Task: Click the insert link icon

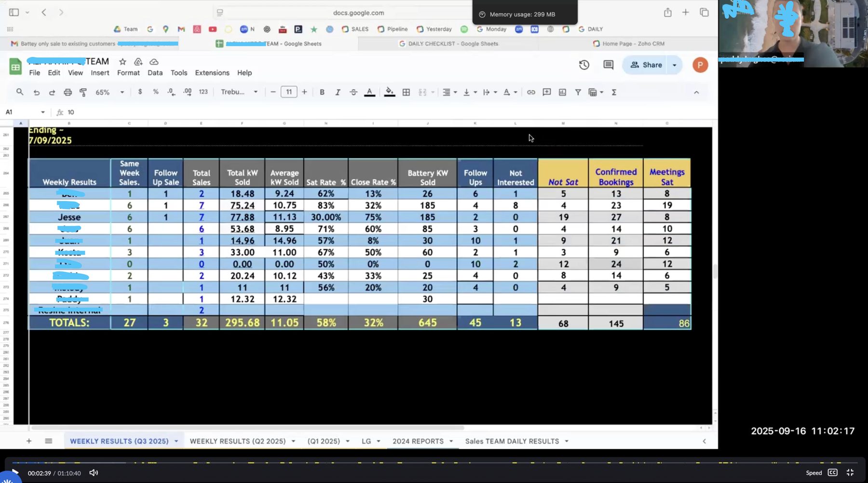Action: tap(531, 92)
